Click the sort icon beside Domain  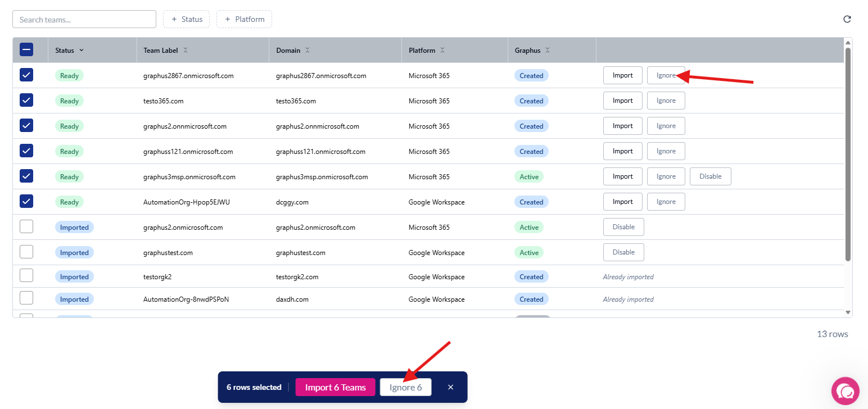click(308, 50)
